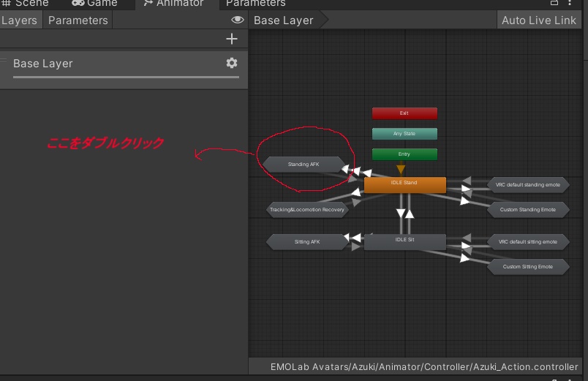The height and width of the screenshot is (381, 588).
Task: Click the panel maximize icon at top right
Action: click(554, 3)
